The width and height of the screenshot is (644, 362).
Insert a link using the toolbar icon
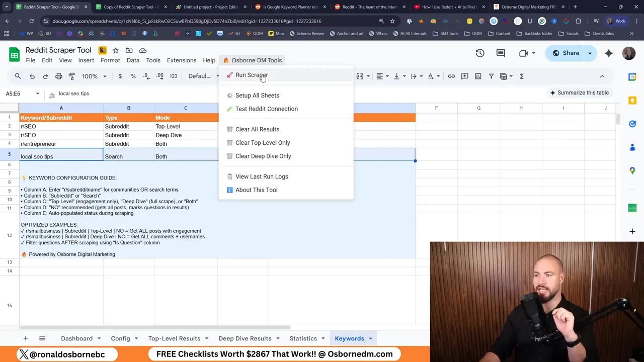pyautogui.click(x=451, y=76)
